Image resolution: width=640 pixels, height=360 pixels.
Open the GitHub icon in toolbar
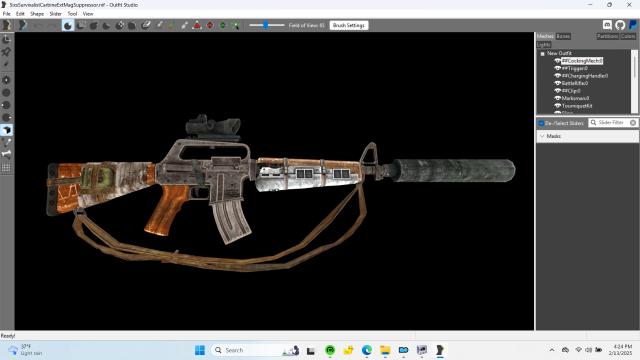click(620, 25)
